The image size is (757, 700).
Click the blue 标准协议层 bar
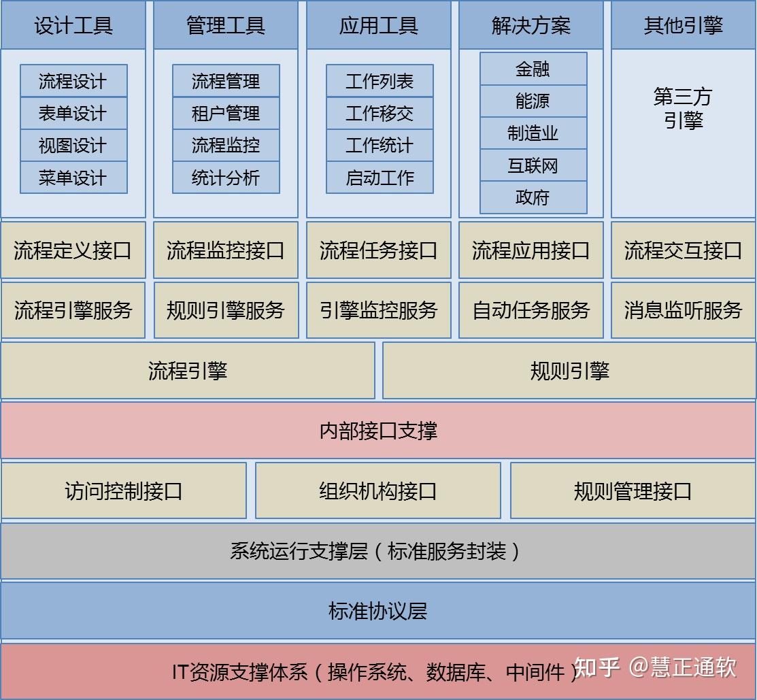[378, 611]
